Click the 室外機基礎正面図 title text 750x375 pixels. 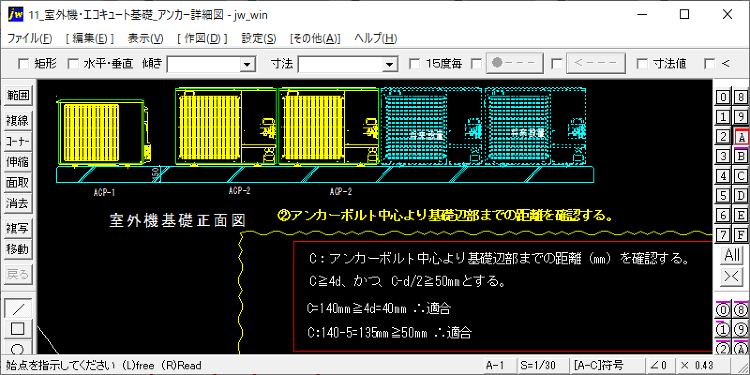pos(178,221)
